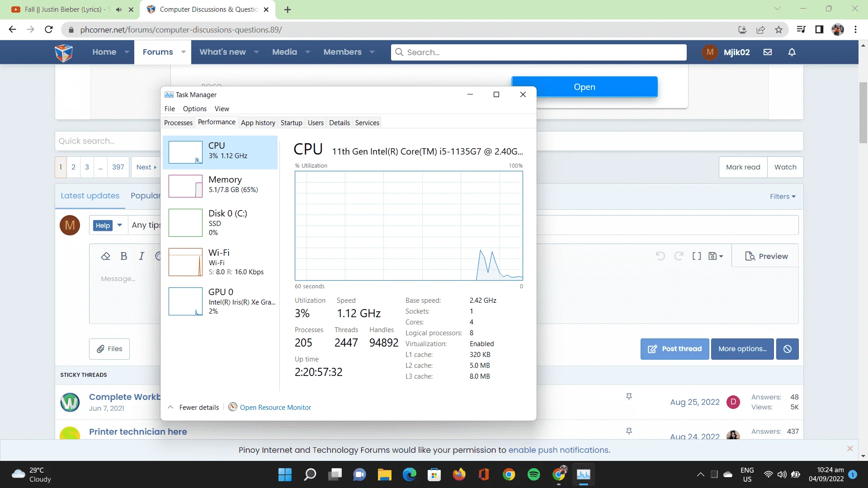Screen dimensions: 868x488
Task: Open the Filters dropdown
Action: pos(783,197)
